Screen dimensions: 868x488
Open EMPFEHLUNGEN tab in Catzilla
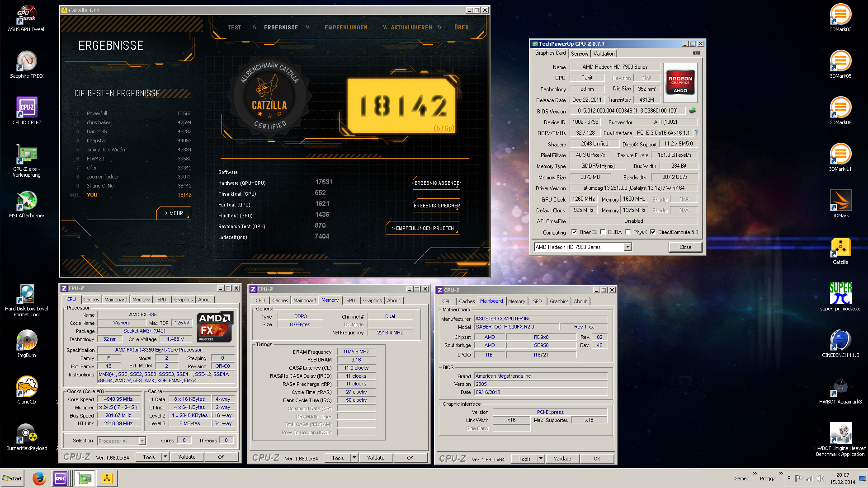click(346, 28)
